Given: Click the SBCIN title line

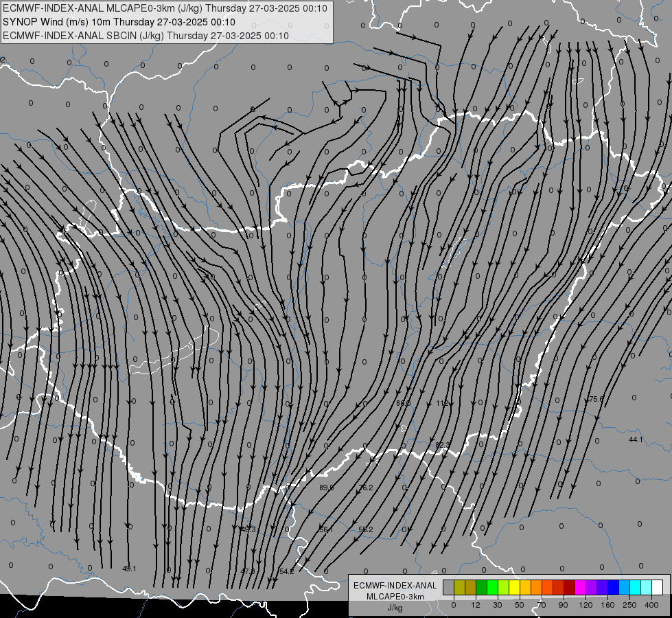Looking at the screenshot, I should (x=146, y=36).
